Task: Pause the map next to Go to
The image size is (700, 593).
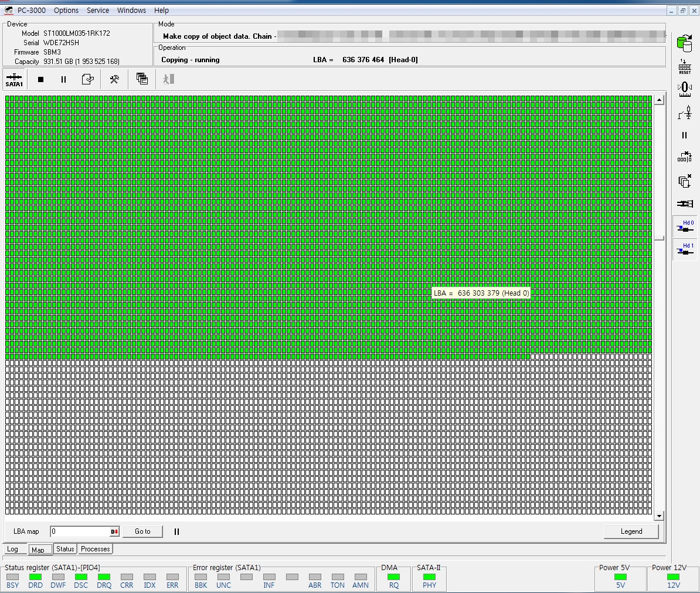Action: pyautogui.click(x=176, y=531)
